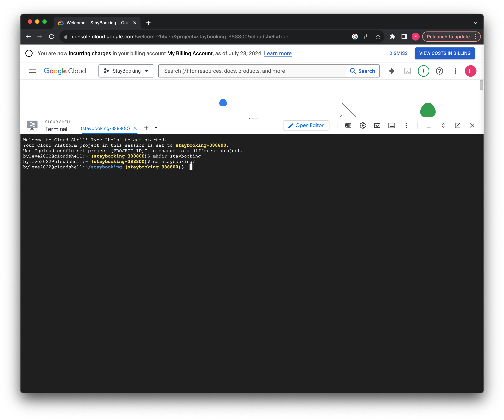Activate Cloud Shell icon in header
The width and height of the screenshot is (504, 420).
click(x=408, y=71)
